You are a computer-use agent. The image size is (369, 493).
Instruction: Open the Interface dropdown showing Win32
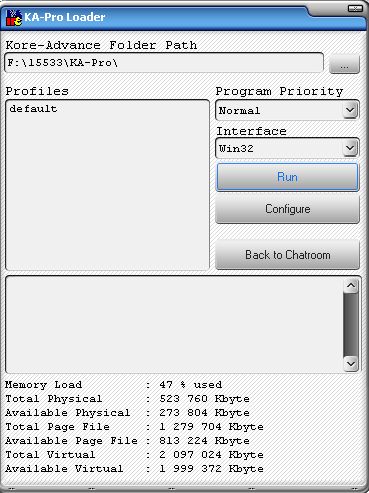coord(287,148)
